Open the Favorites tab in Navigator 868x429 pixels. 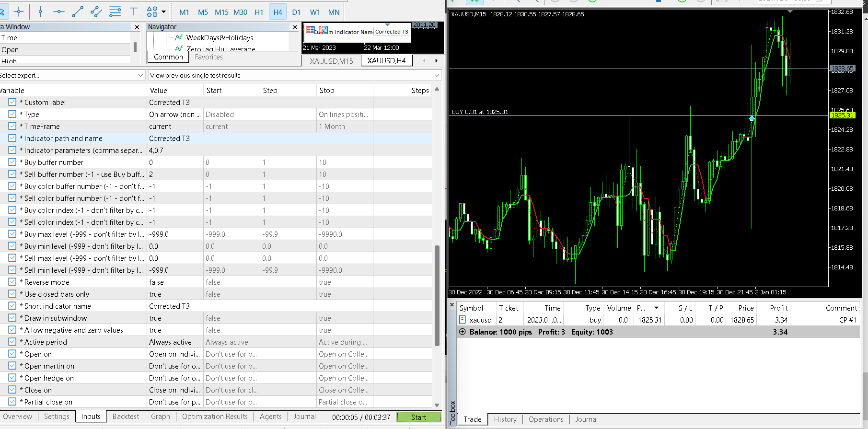click(208, 57)
